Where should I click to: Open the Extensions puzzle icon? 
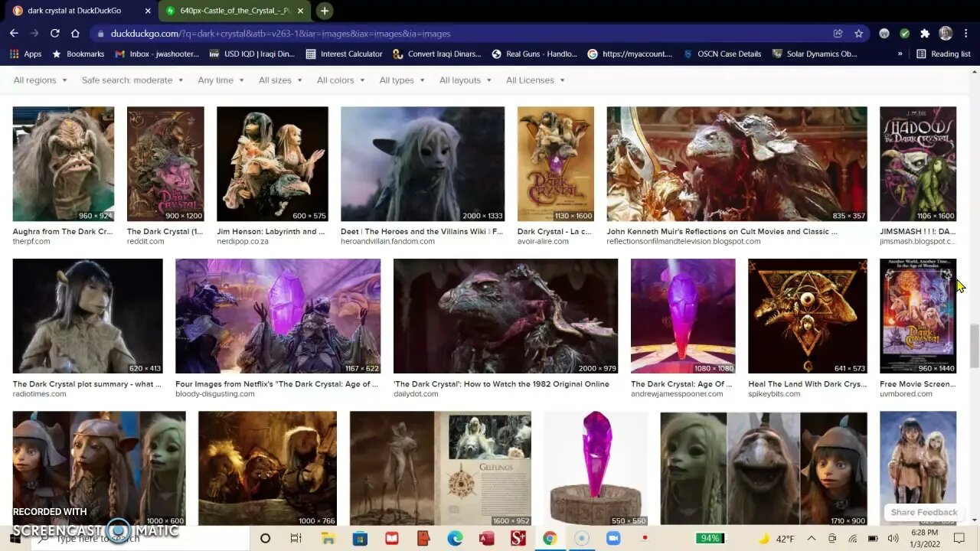pos(925,34)
